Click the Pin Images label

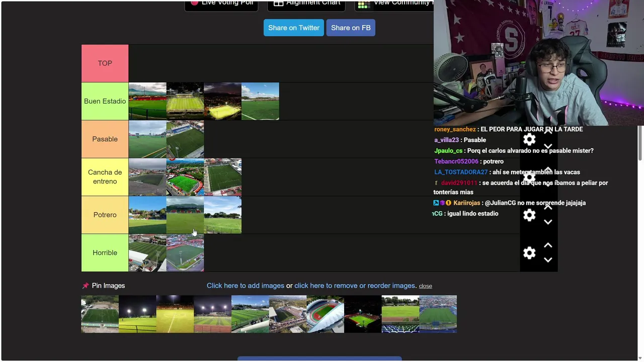pos(108,286)
